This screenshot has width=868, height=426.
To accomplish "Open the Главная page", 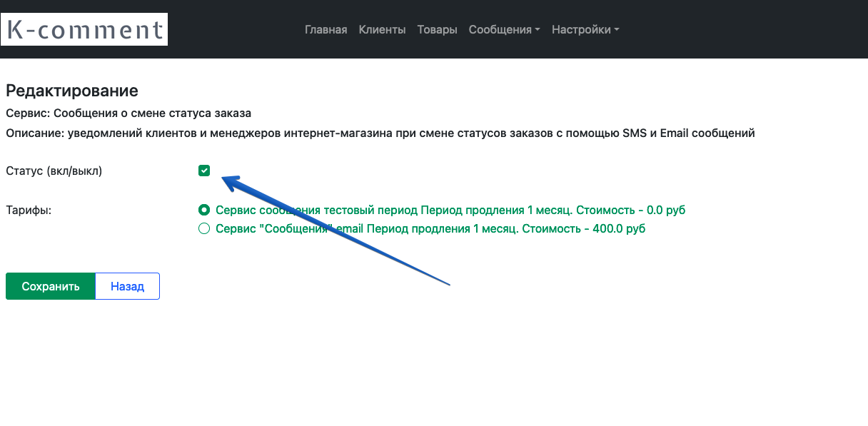I will click(325, 30).
